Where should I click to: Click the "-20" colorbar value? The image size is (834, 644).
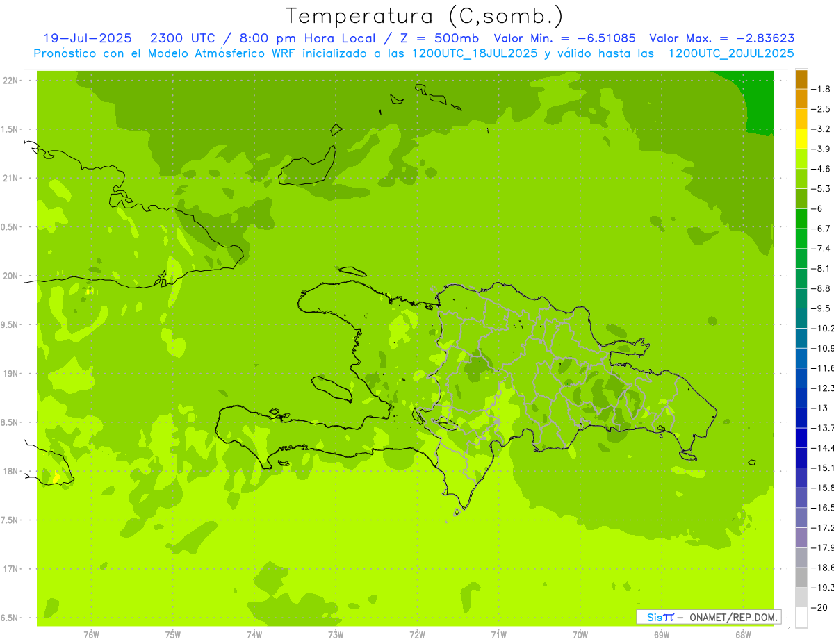pos(820,607)
